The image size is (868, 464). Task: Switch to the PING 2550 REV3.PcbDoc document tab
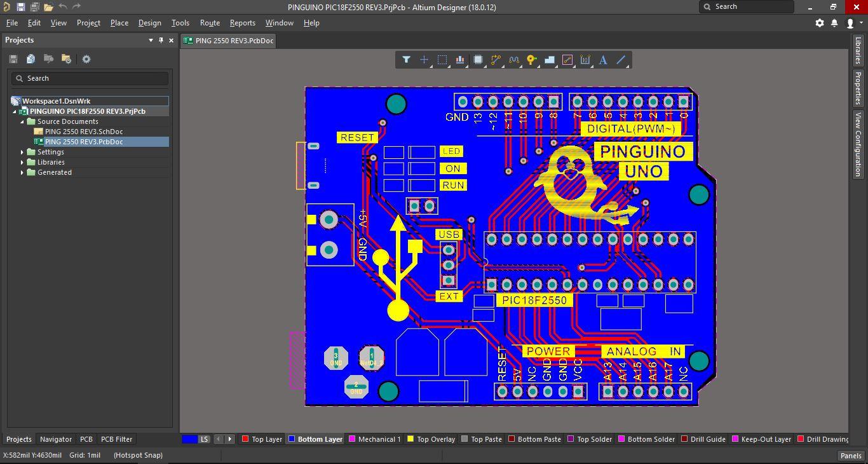229,41
